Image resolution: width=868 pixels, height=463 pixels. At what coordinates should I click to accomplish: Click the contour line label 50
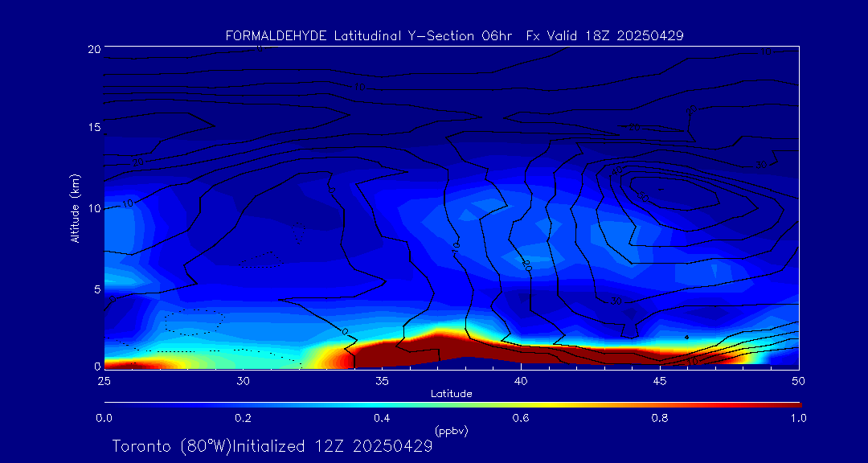643,195
